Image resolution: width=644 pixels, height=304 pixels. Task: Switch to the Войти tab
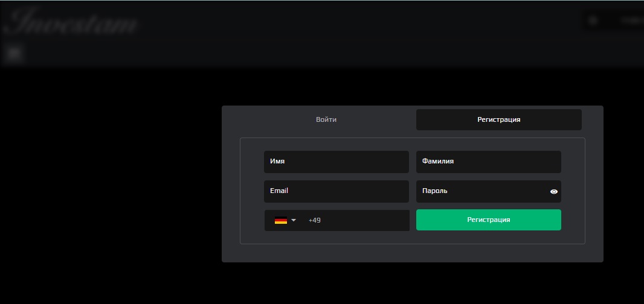326,120
